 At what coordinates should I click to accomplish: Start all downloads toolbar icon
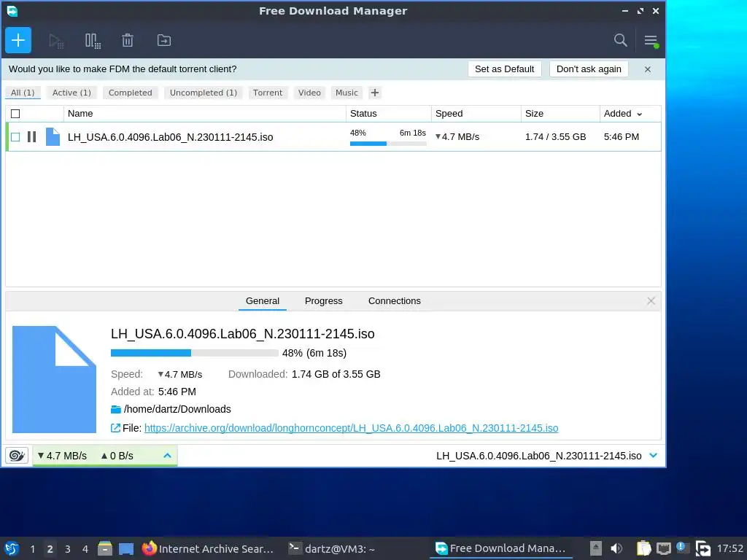[x=56, y=41]
